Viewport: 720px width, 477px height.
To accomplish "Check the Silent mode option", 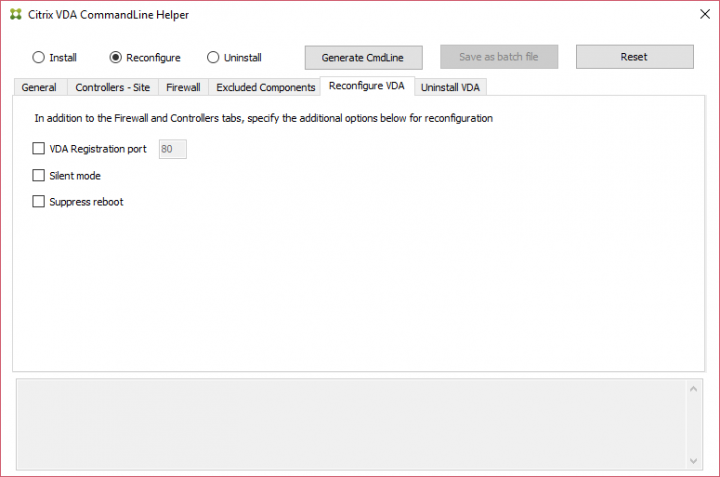I will (39, 176).
